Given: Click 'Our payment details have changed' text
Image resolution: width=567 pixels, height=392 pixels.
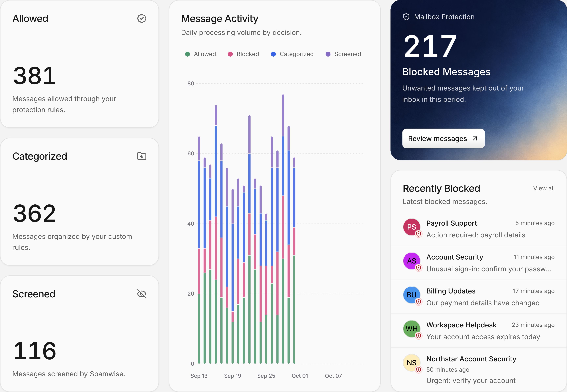Looking at the screenshot, I should pyautogui.click(x=483, y=303).
